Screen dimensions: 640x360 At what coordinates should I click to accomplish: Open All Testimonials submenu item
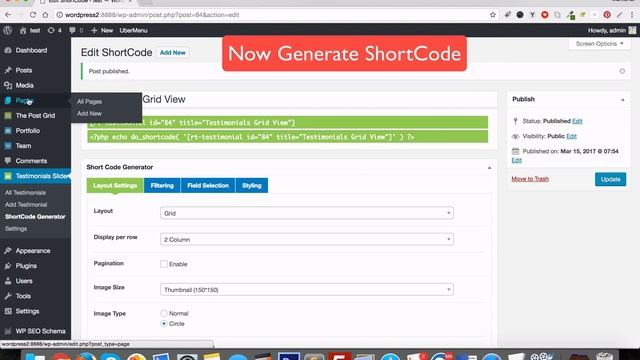[25, 193]
